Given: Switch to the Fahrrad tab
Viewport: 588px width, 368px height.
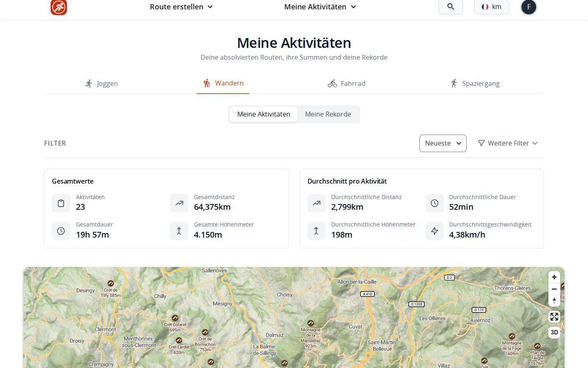Looking at the screenshot, I should [347, 83].
